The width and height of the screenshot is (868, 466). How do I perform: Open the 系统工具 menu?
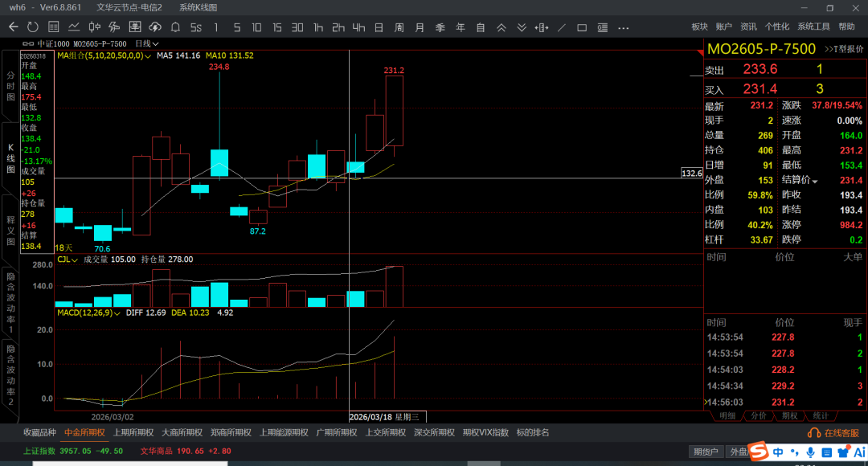pyautogui.click(x=813, y=27)
